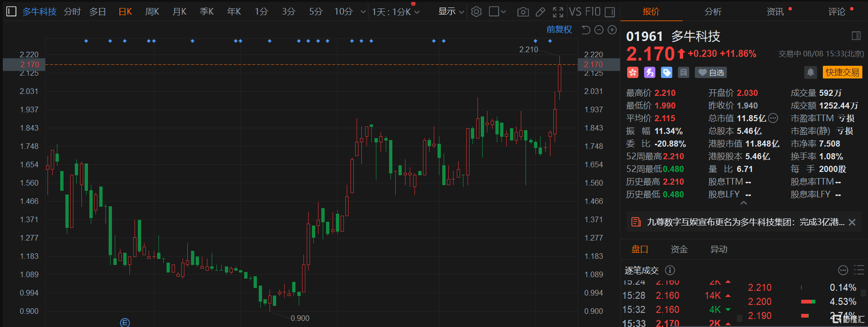Open the news document icon
The height and width of the screenshot is (327, 868).
coord(636,222)
